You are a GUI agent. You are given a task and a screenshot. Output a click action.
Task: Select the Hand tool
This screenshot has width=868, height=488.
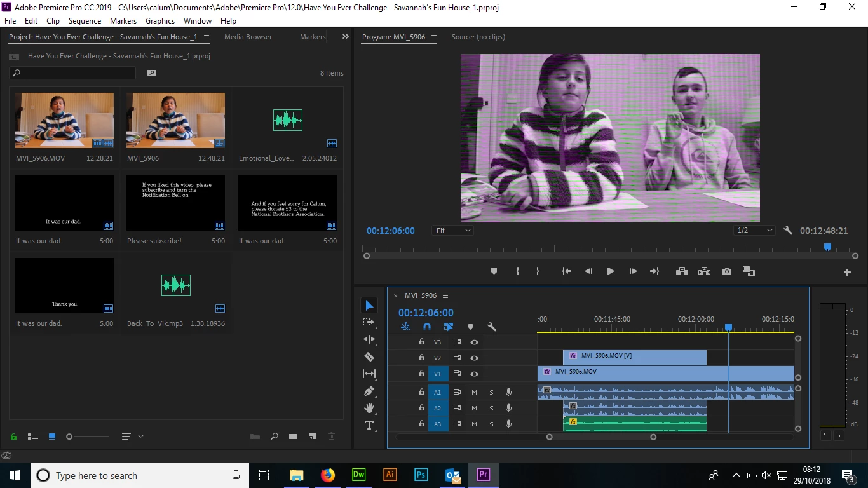point(369,409)
